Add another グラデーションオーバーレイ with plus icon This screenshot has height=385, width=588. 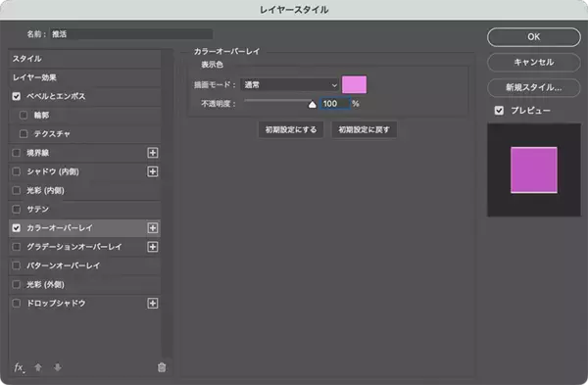pos(153,247)
